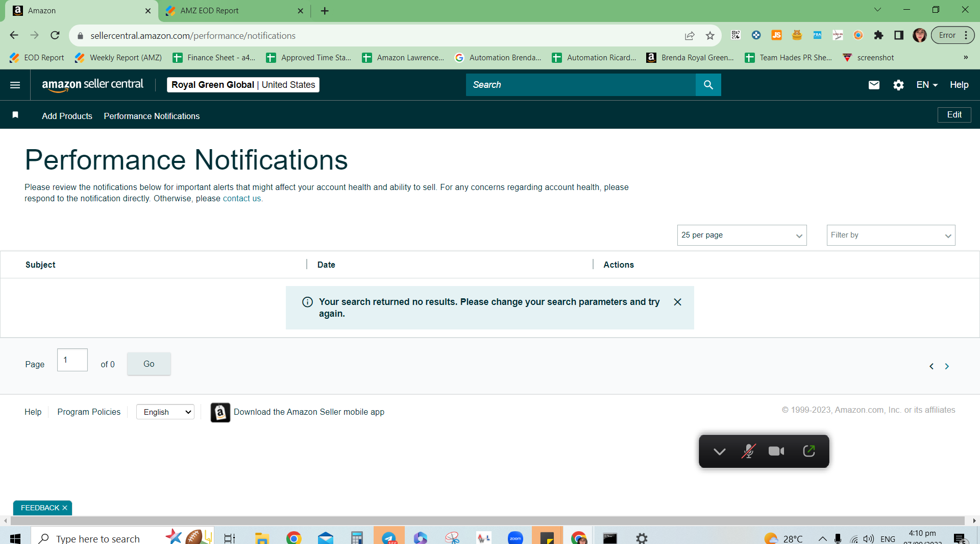Image resolution: width=980 pixels, height=544 pixels.
Task: Open the footer Help link
Action: click(33, 412)
